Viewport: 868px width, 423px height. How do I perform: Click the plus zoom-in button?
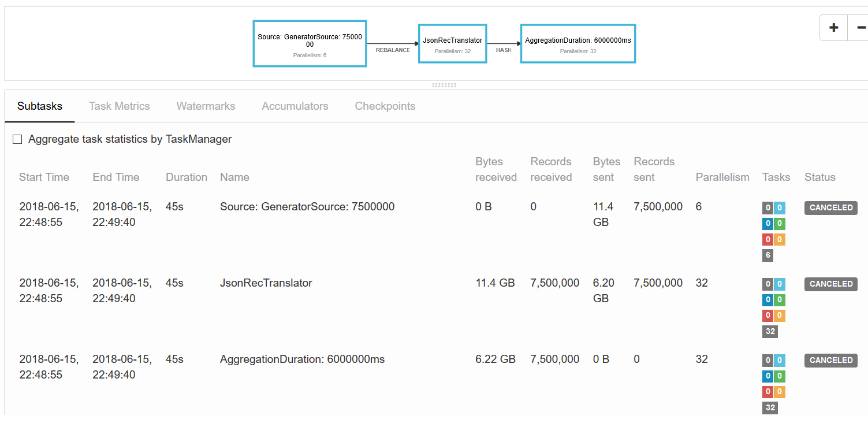click(x=833, y=28)
